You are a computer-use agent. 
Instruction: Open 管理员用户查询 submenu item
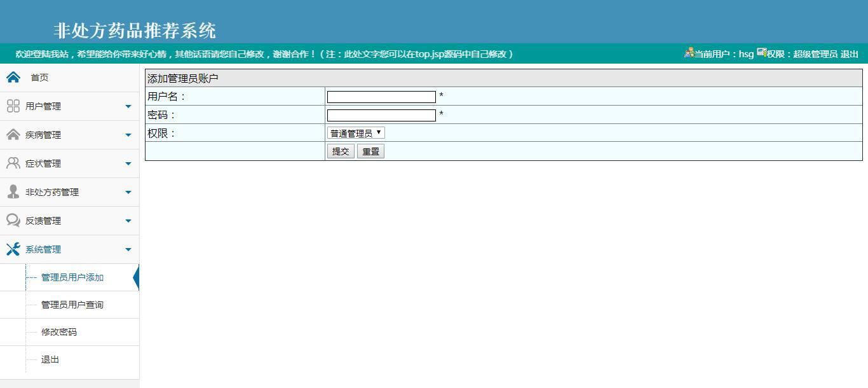(x=72, y=305)
